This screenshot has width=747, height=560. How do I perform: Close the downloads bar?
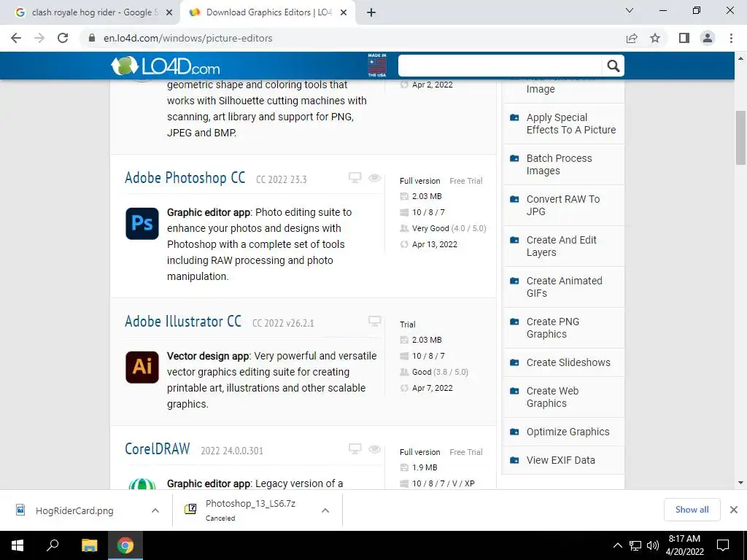coord(734,510)
